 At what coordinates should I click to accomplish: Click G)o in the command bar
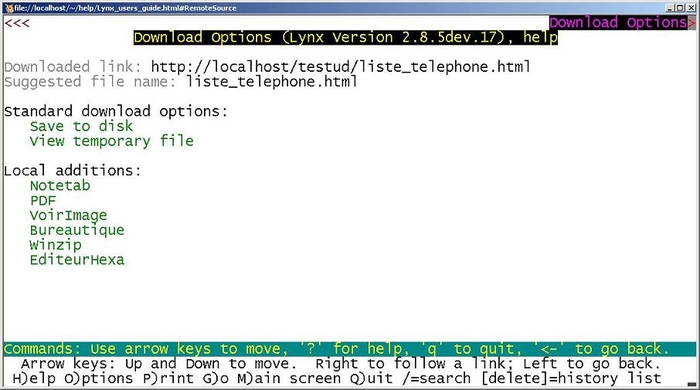coord(215,378)
